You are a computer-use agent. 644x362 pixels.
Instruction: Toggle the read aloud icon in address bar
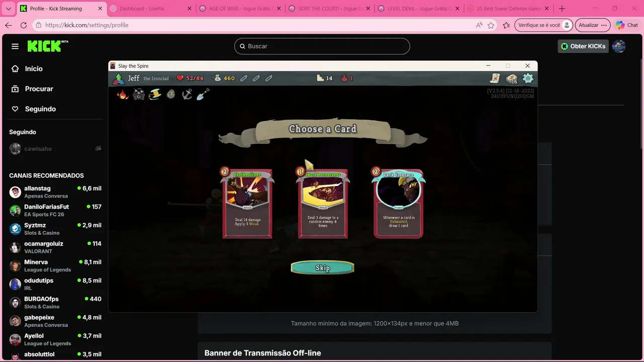pos(478,25)
